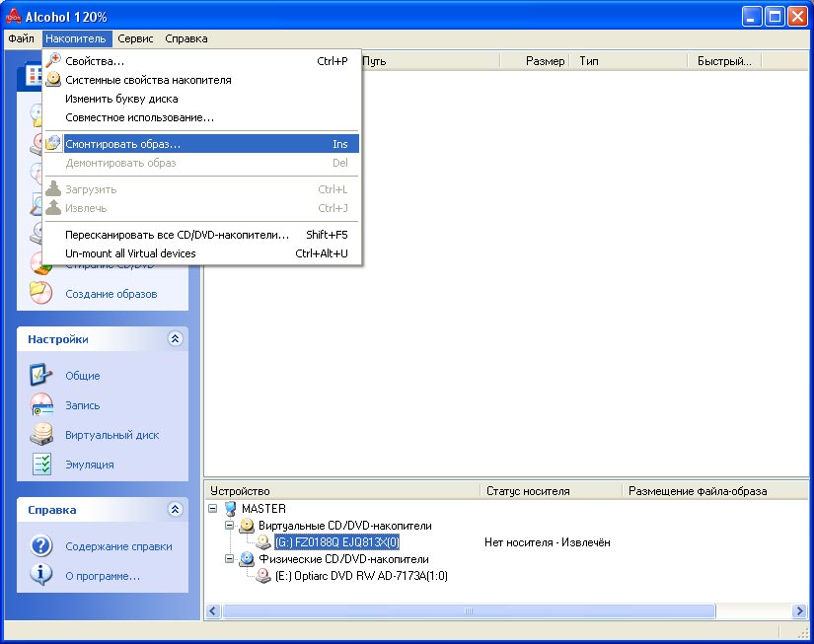Close the open Накопитель menu from the menu bar
This screenshot has width=814, height=644.
76,38
